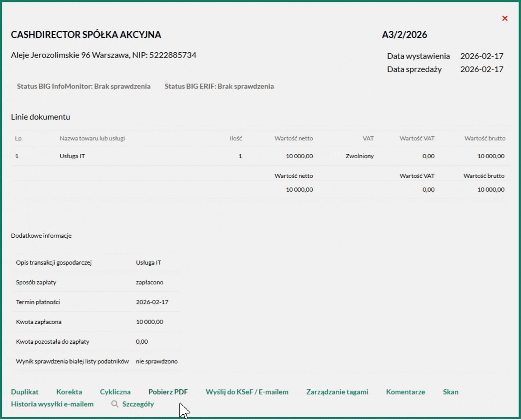Viewport: 521px width, 420px height.
Task: Click the Zwolniony VAT cell
Action: click(x=359, y=156)
